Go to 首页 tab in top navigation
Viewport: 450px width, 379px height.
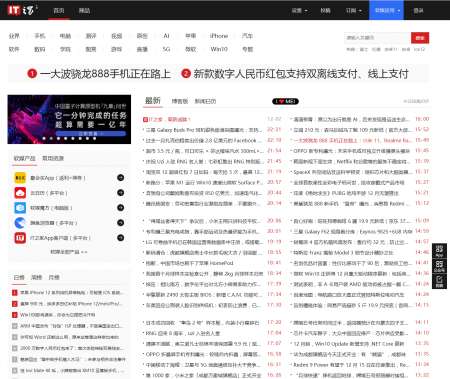(x=59, y=10)
